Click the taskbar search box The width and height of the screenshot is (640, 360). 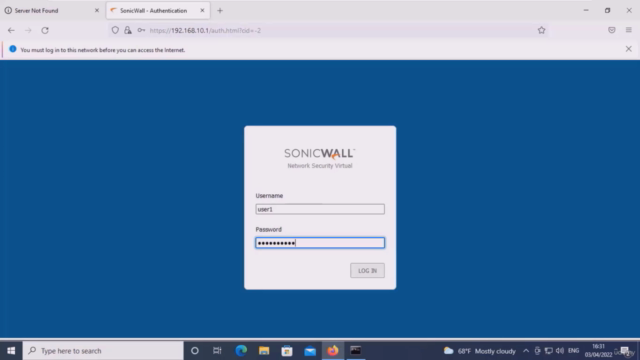[103, 351]
